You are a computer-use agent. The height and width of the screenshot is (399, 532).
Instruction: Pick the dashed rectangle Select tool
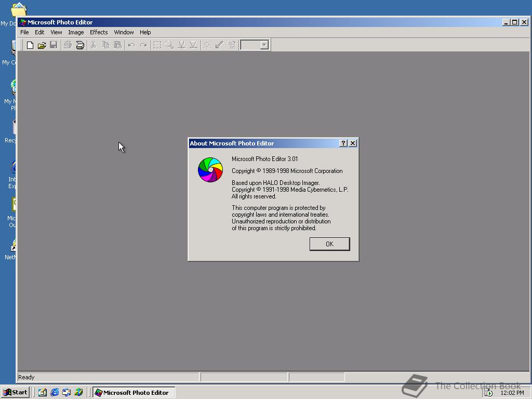(x=157, y=45)
